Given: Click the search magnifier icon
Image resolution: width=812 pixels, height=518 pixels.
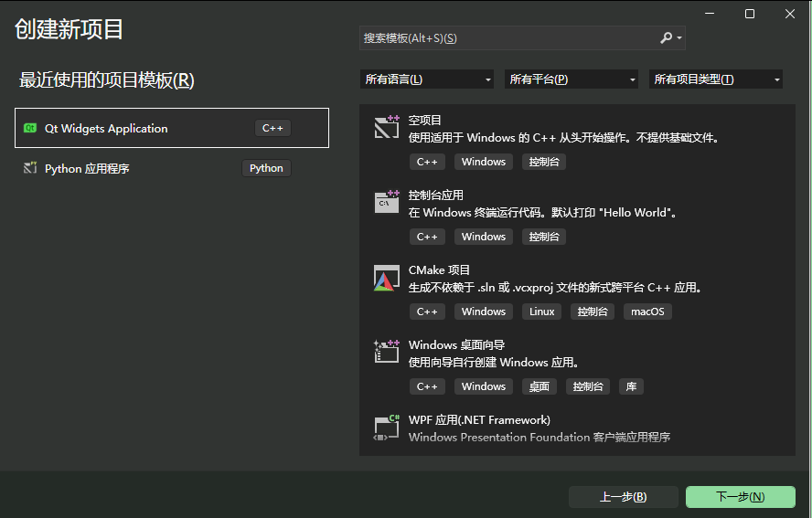Looking at the screenshot, I should (x=666, y=37).
